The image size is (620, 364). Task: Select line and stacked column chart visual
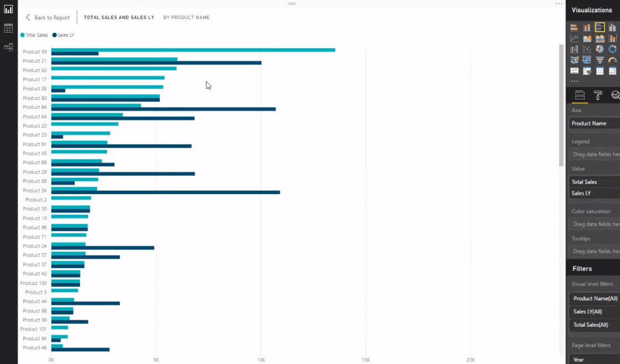click(x=612, y=38)
